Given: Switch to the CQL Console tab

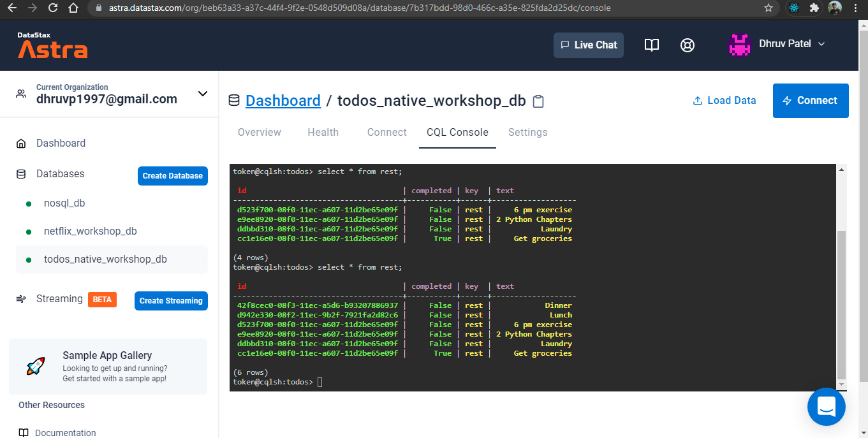Looking at the screenshot, I should [457, 133].
